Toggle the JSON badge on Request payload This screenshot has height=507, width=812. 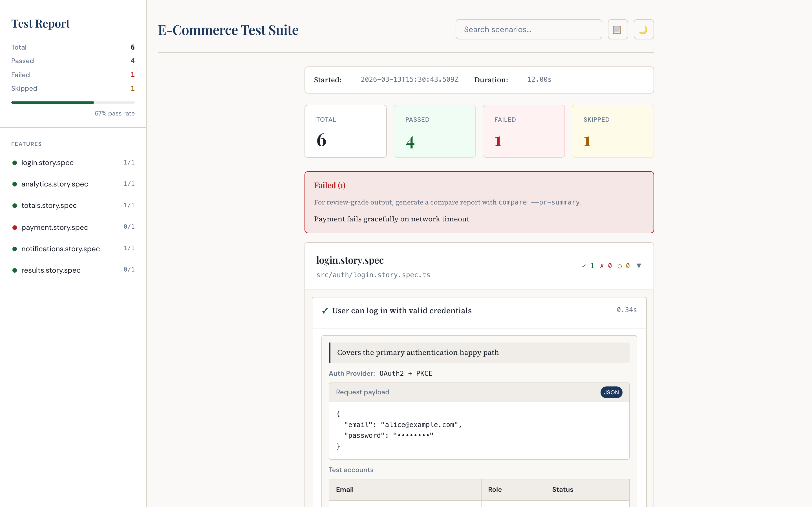pos(611,392)
